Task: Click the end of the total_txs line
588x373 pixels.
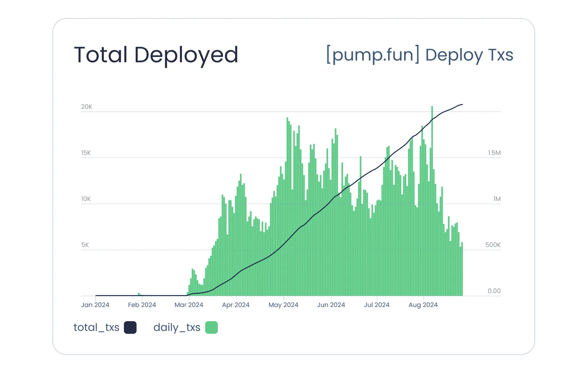Action: pyautogui.click(x=462, y=105)
